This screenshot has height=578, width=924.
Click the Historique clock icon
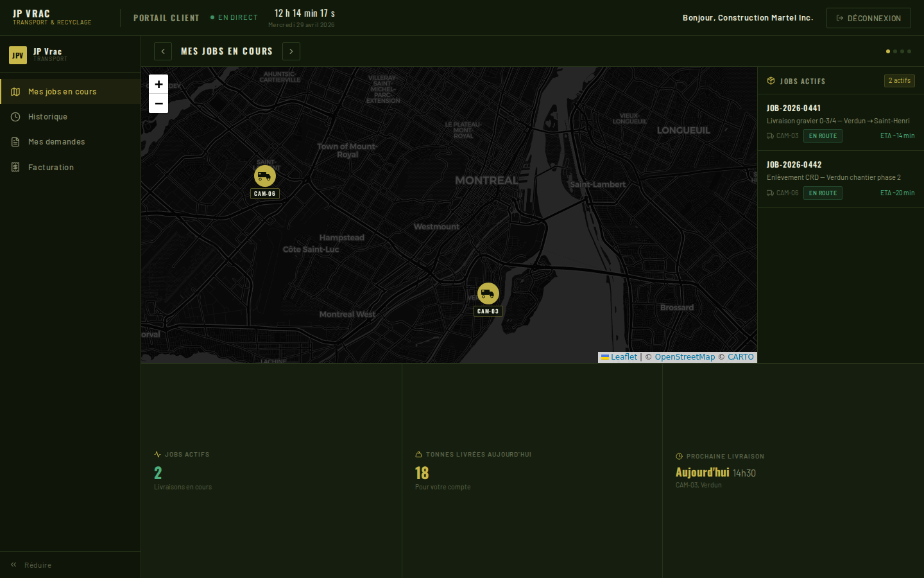(x=15, y=117)
